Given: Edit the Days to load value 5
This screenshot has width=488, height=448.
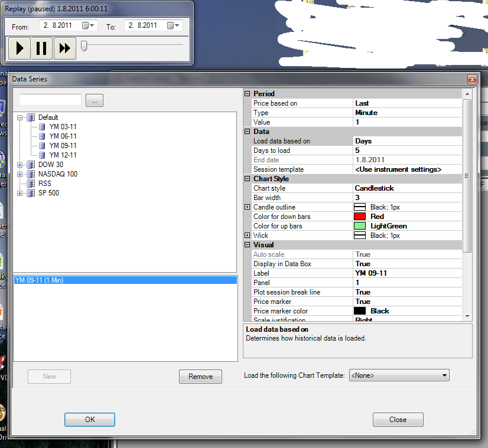Looking at the screenshot, I should pos(408,151).
